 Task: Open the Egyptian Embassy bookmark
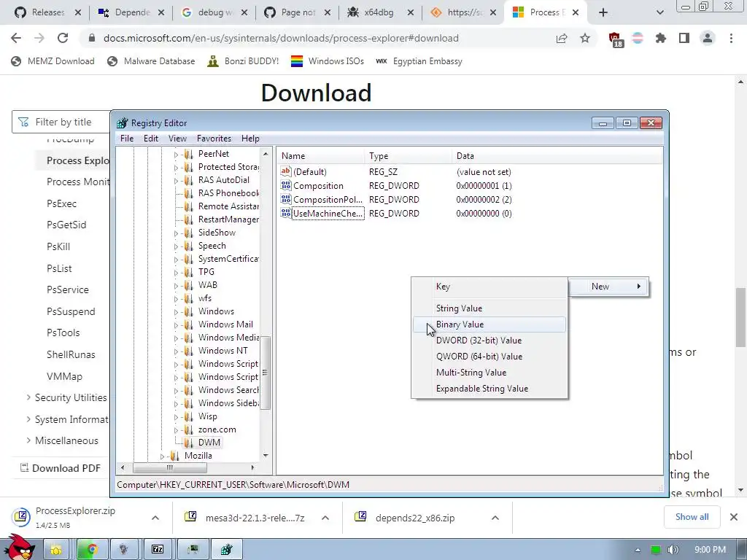pos(419,61)
